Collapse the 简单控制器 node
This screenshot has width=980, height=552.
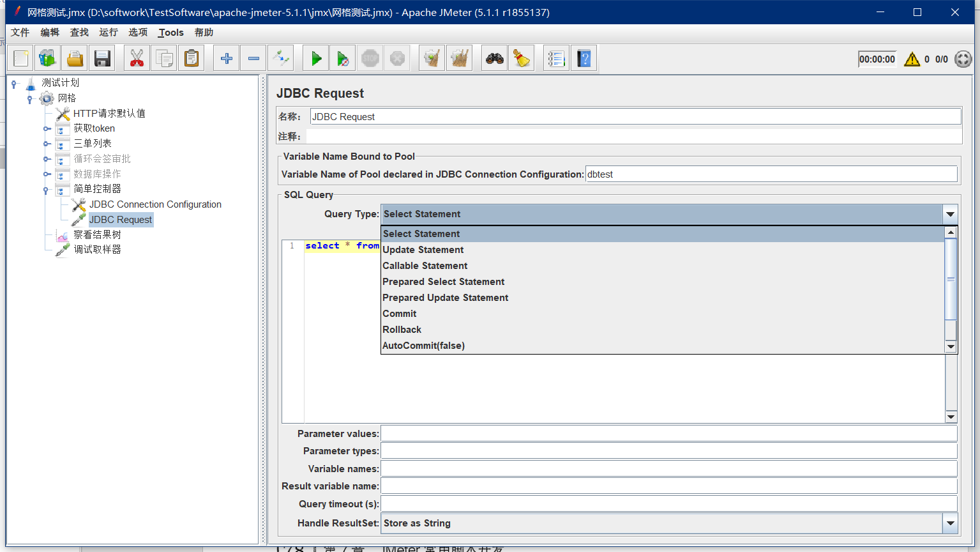pos(46,190)
